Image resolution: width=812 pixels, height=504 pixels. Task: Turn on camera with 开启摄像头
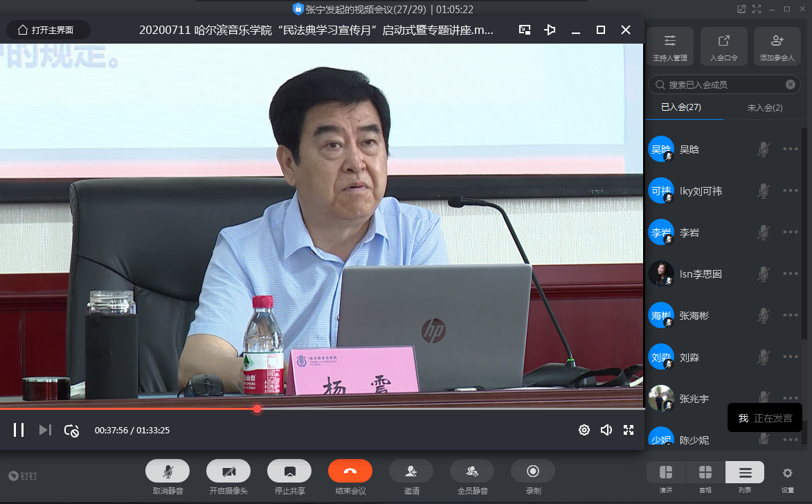228,471
